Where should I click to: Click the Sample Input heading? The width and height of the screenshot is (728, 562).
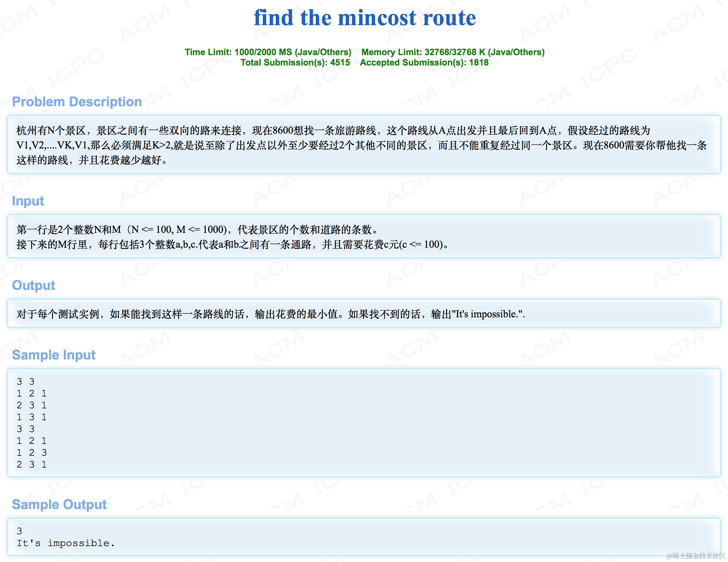click(54, 355)
